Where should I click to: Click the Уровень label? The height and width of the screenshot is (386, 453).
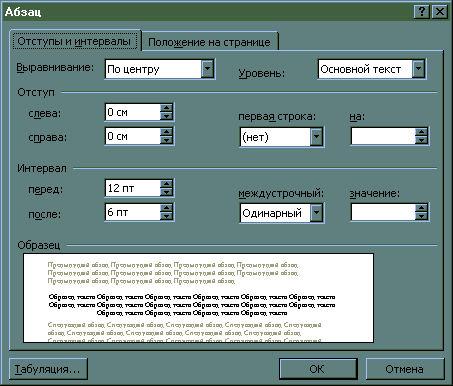click(262, 73)
